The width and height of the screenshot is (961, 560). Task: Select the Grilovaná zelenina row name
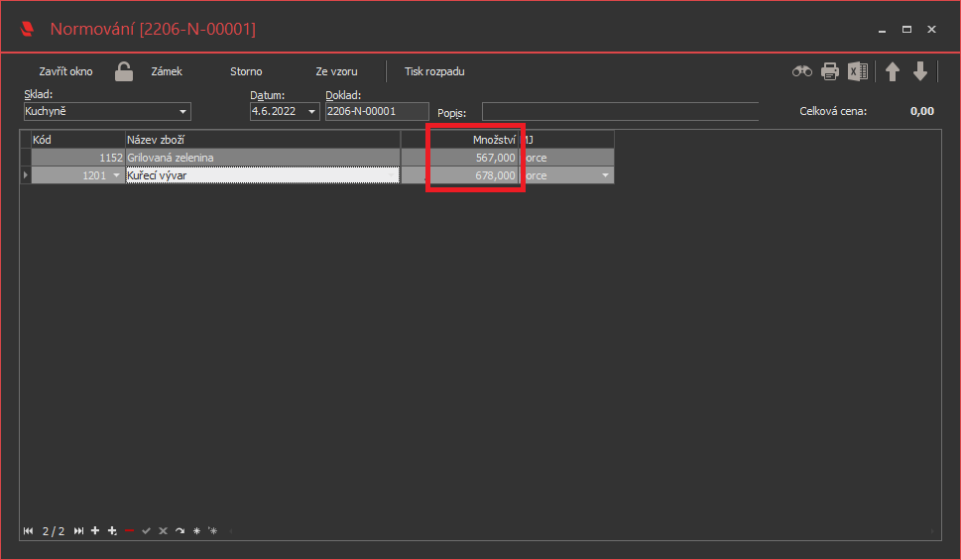coord(263,158)
